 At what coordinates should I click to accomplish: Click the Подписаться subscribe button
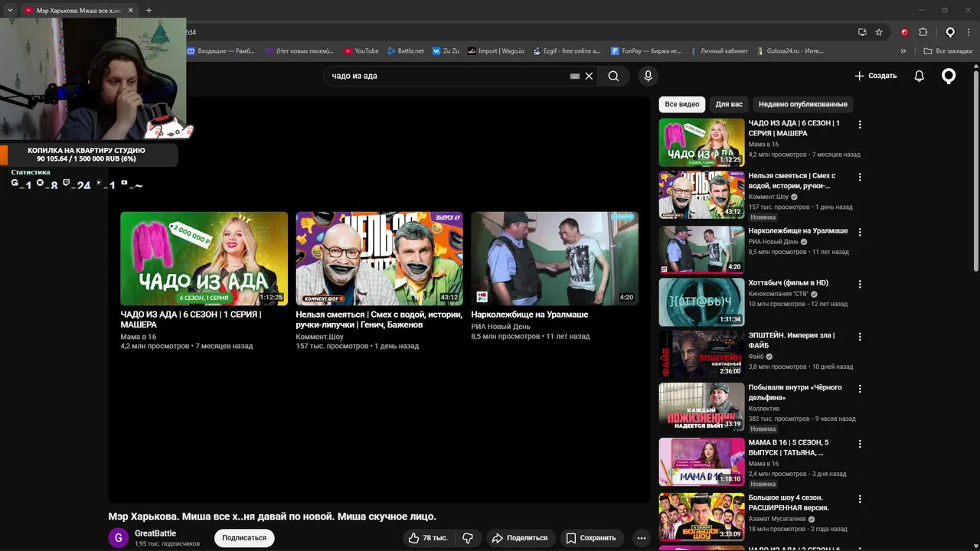tap(244, 538)
